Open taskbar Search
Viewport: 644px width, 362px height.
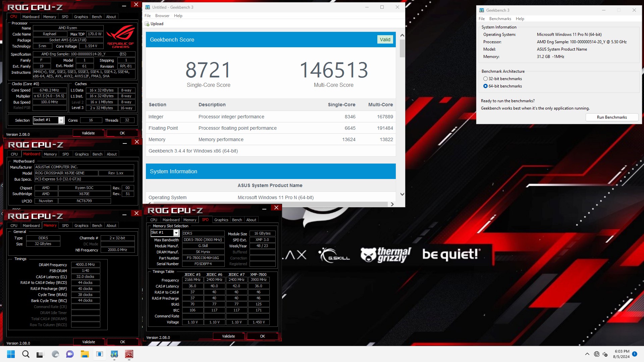[25, 354]
